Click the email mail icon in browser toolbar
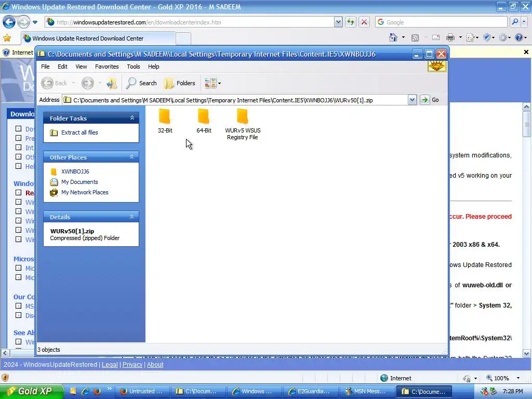This screenshot has width=532, height=399. click(x=436, y=37)
